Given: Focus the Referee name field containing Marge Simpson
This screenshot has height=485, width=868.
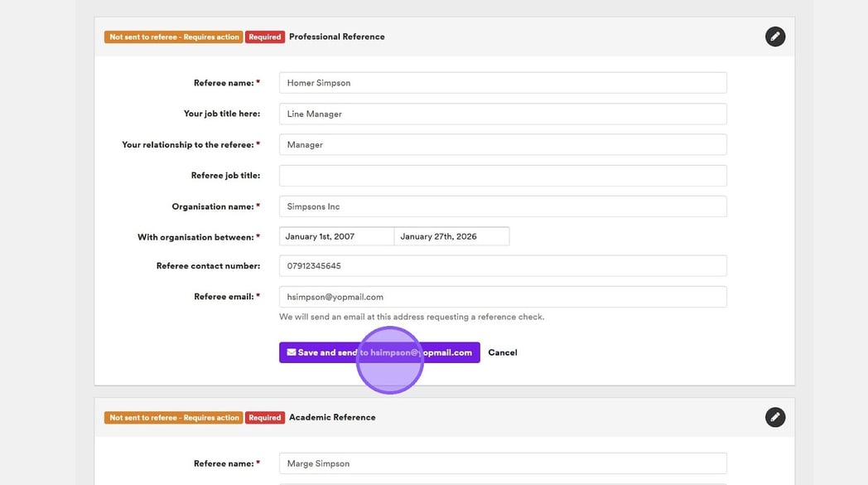Looking at the screenshot, I should (x=502, y=463).
